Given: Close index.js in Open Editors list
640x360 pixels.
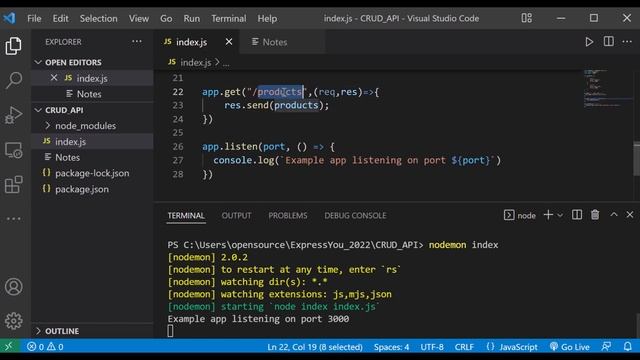Looking at the screenshot, I should [54, 78].
